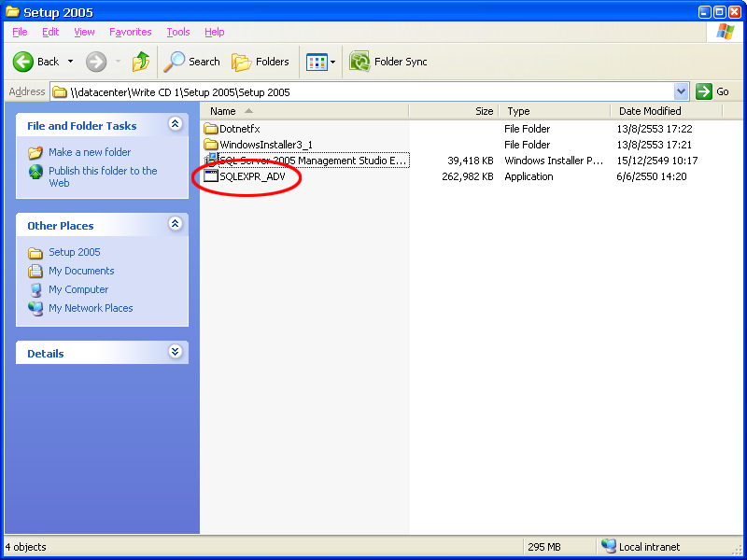
Task: Sort by Date Modified column header
Action: pyautogui.click(x=650, y=111)
